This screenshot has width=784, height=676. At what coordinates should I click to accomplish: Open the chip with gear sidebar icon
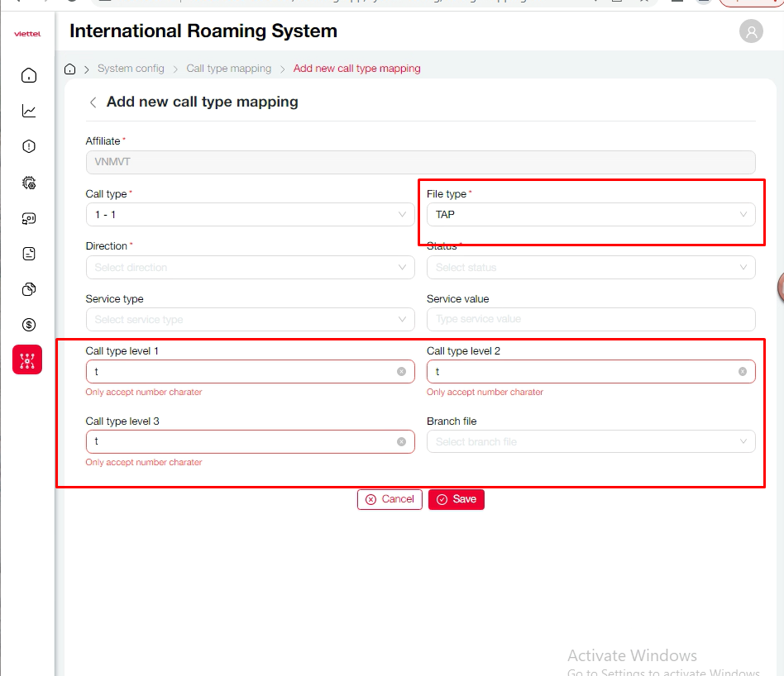click(29, 183)
